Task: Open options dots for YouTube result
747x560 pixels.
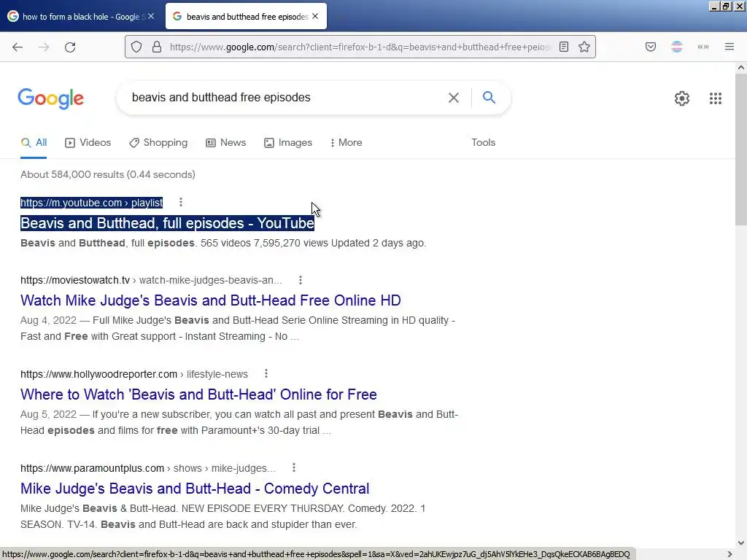Action: pyautogui.click(x=181, y=203)
